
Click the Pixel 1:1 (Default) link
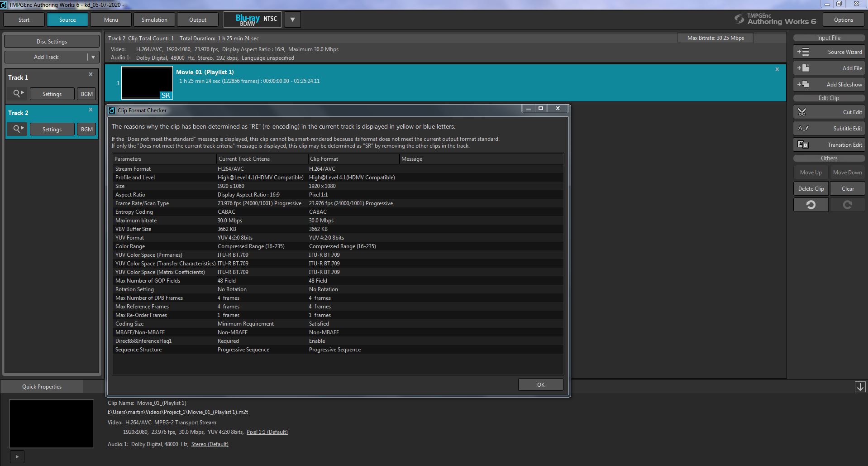coord(267,432)
